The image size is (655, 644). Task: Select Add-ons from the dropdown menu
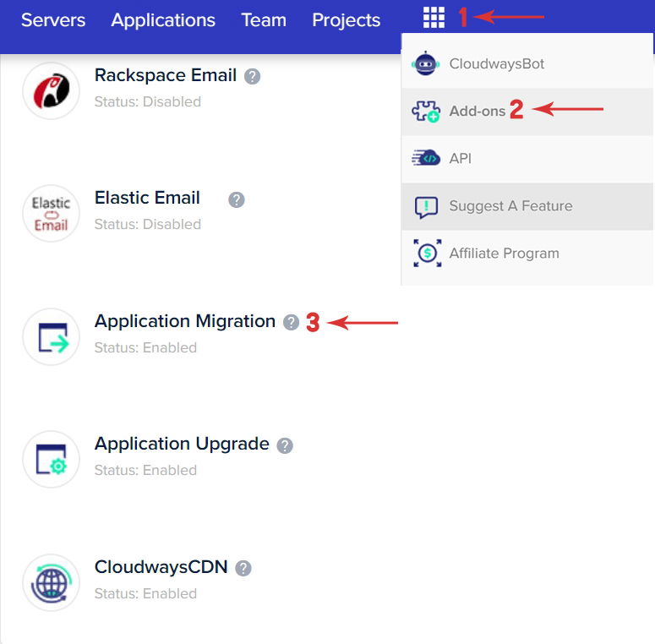(527, 112)
